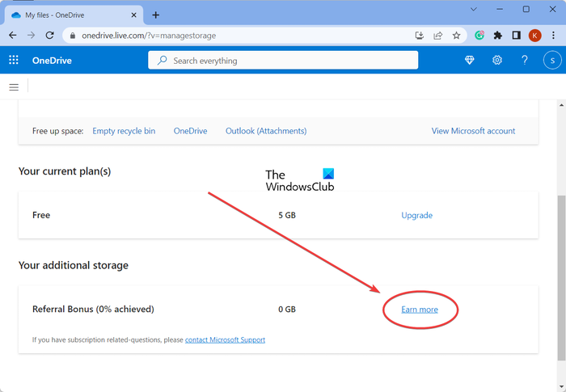Open a new browser tab
Viewport: 566px width, 392px height.
155,15
